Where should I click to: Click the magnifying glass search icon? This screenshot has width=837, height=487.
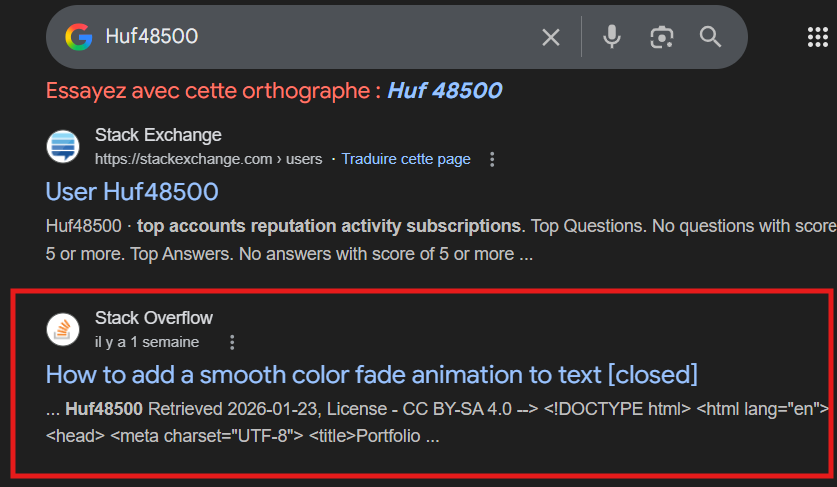point(710,37)
